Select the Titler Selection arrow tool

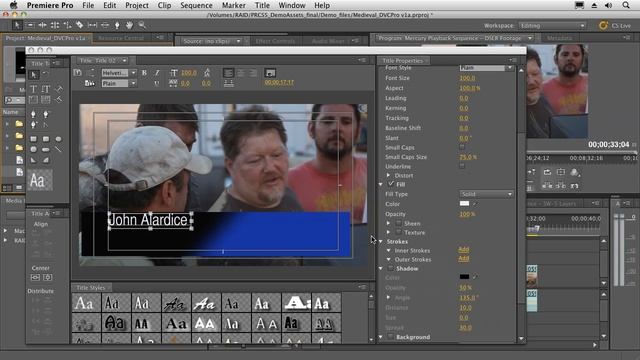(34, 75)
